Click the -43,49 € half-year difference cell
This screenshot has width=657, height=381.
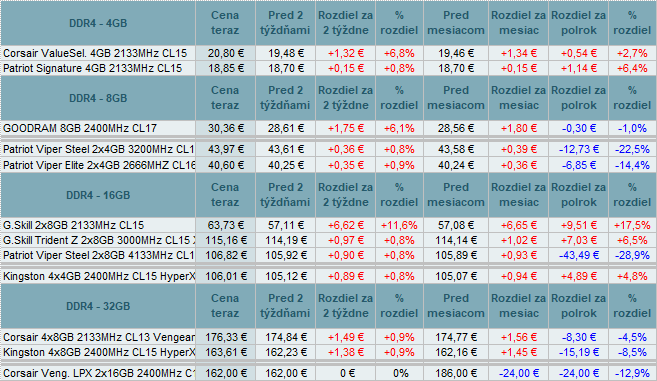(579, 255)
